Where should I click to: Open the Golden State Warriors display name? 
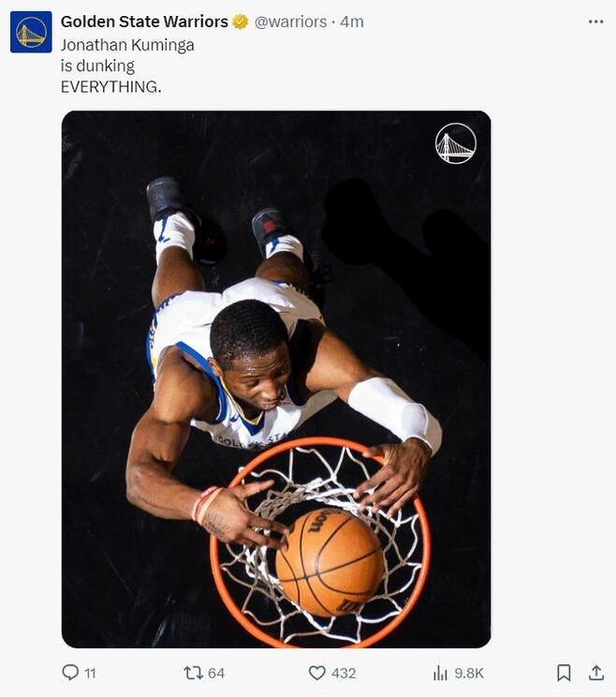coord(144,22)
